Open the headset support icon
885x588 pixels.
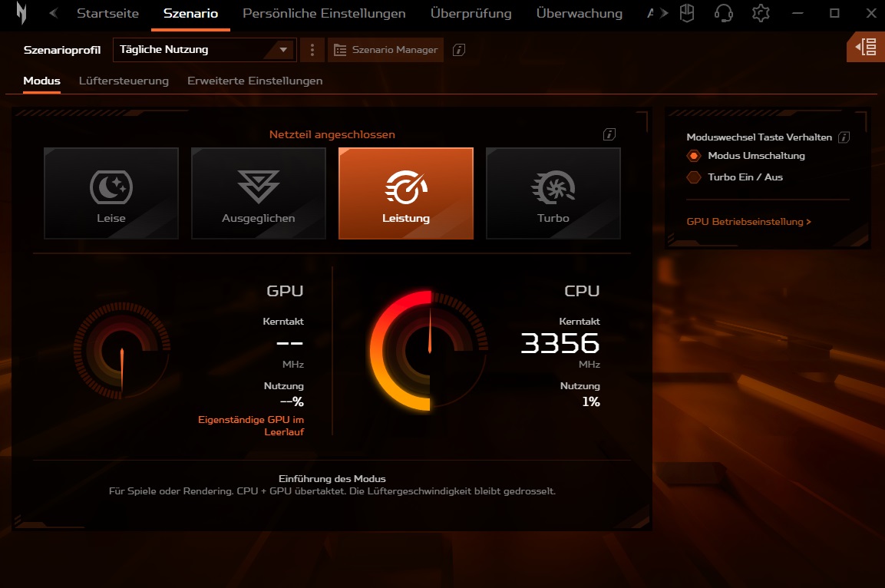click(723, 13)
